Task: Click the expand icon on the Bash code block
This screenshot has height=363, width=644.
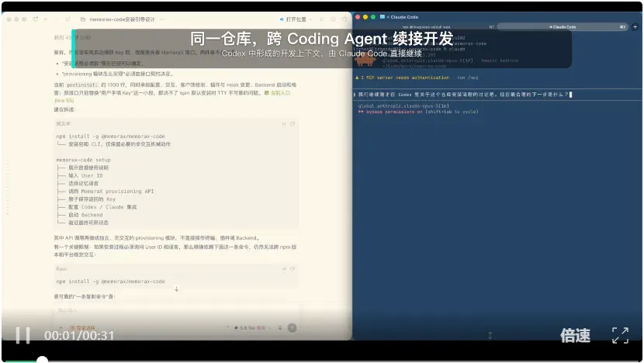Action: (283, 269)
